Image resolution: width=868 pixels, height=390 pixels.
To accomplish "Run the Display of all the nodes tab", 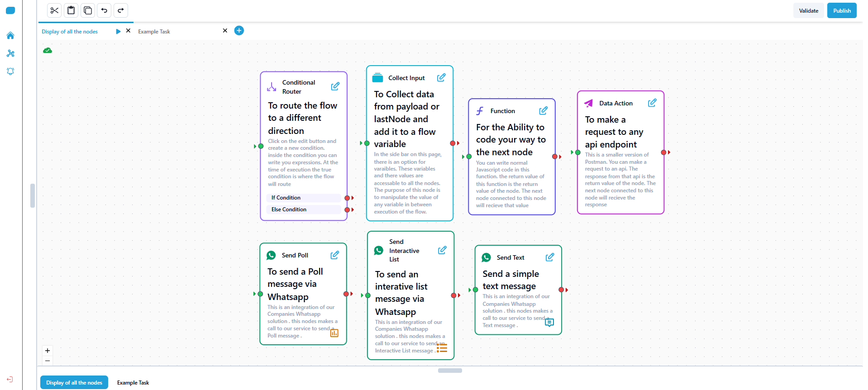I will click(118, 31).
